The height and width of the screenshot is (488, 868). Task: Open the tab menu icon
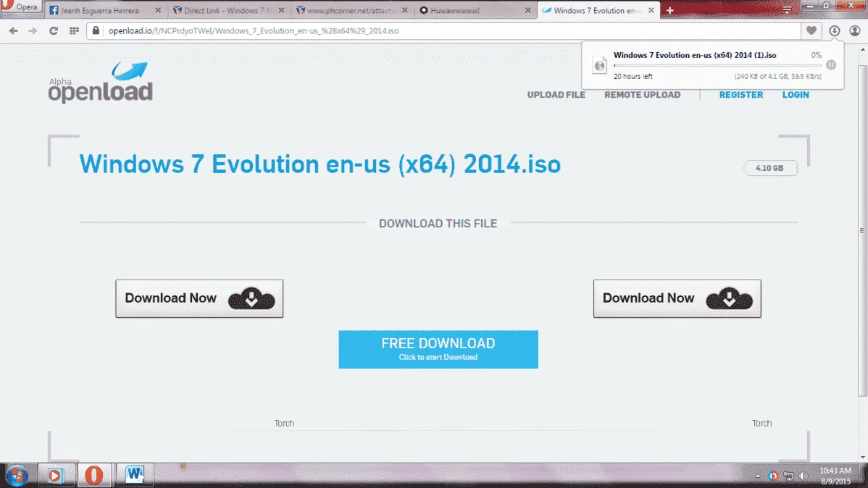point(787,10)
